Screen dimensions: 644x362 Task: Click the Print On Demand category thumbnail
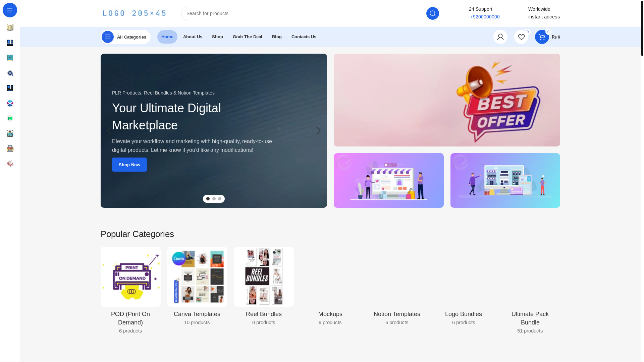pyautogui.click(x=130, y=277)
